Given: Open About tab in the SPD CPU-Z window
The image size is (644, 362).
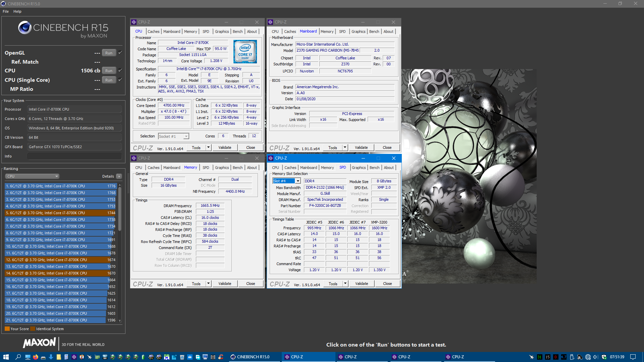Looking at the screenshot, I should (389, 168).
